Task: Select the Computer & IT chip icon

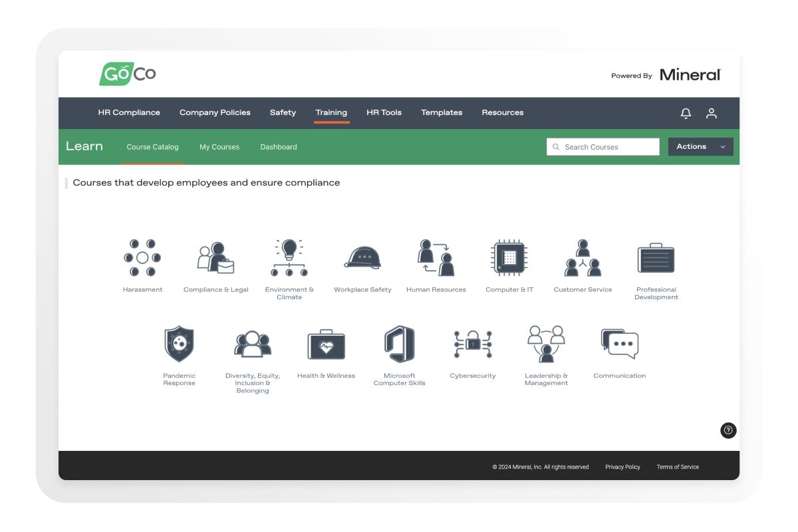Action: click(x=509, y=258)
